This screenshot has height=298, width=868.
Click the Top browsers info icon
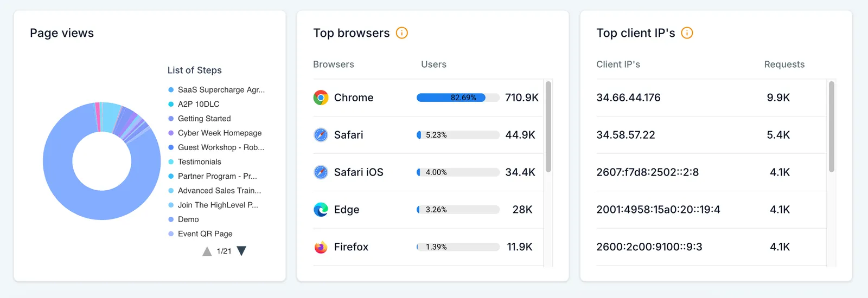pos(402,33)
